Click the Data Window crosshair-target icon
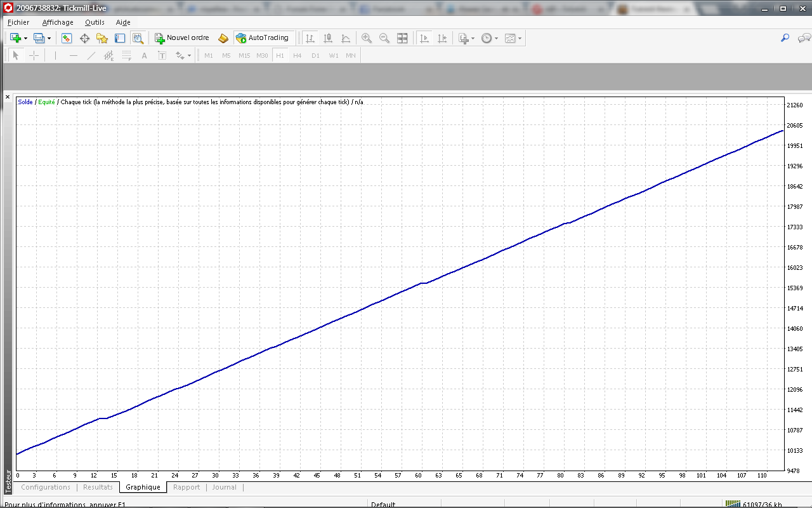This screenshot has height=508, width=812. pyautogui.click(x=84, y=38)
